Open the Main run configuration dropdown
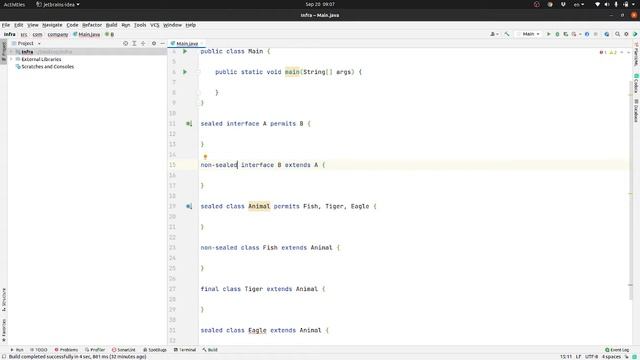The image size is (640, 360). (x=529, y=34)
